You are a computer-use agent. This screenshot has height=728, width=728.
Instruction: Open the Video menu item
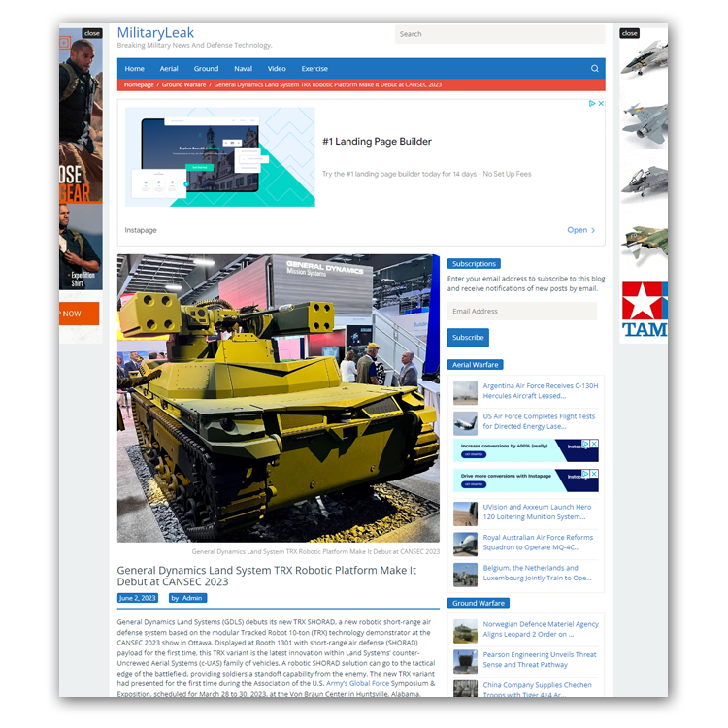[277, 69]
